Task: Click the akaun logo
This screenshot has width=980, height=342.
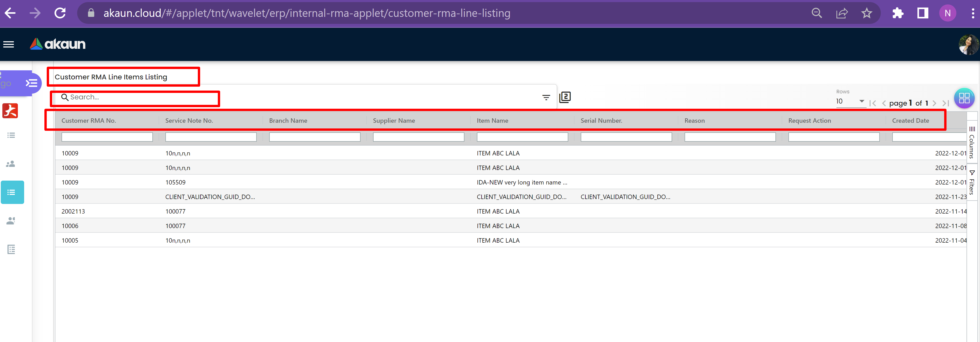Action: tap(58, 44)
